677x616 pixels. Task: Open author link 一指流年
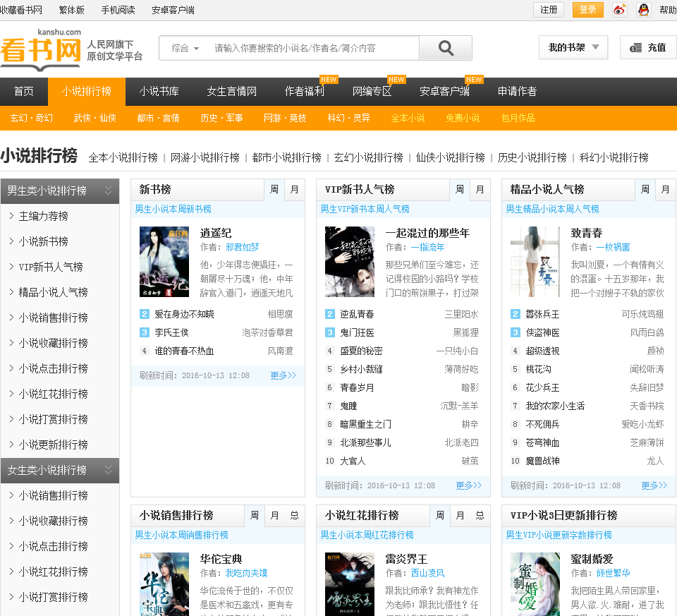[427, 248]
